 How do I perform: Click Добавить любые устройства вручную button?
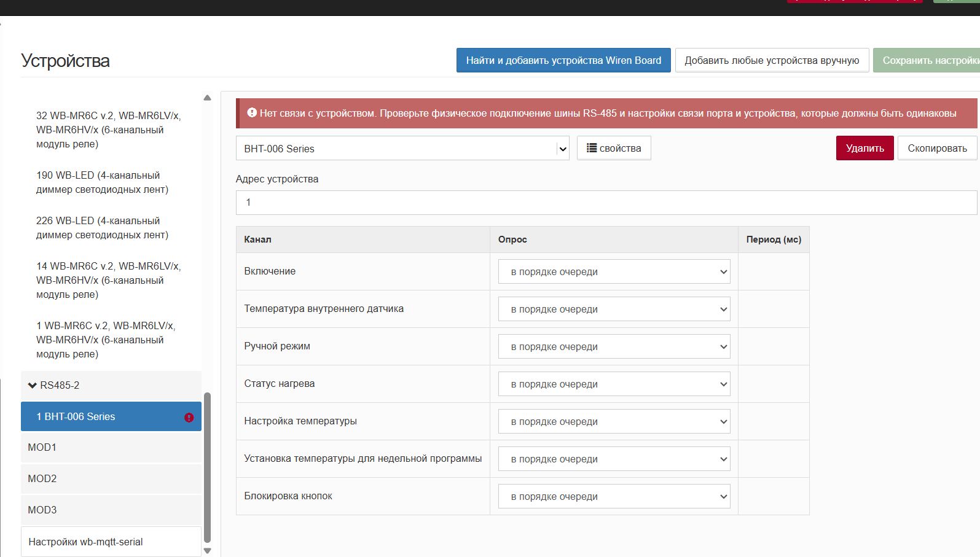[x=771, y=60]
